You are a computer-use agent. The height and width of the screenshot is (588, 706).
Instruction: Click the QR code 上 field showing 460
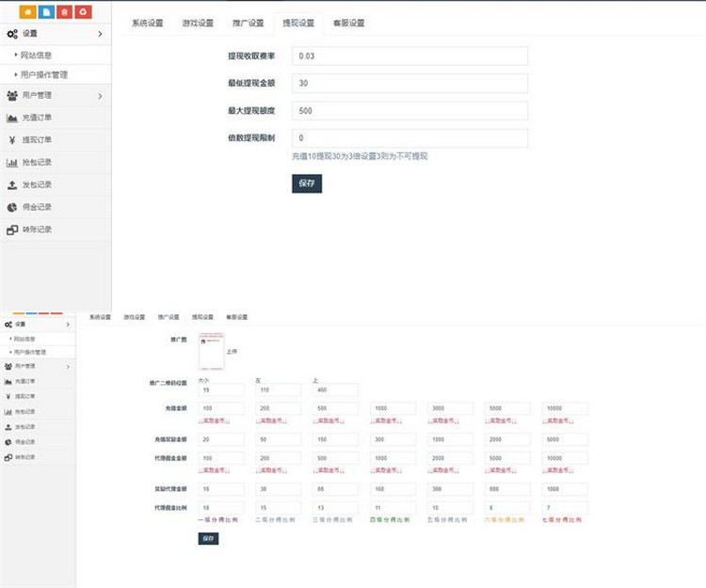[335, 390]
